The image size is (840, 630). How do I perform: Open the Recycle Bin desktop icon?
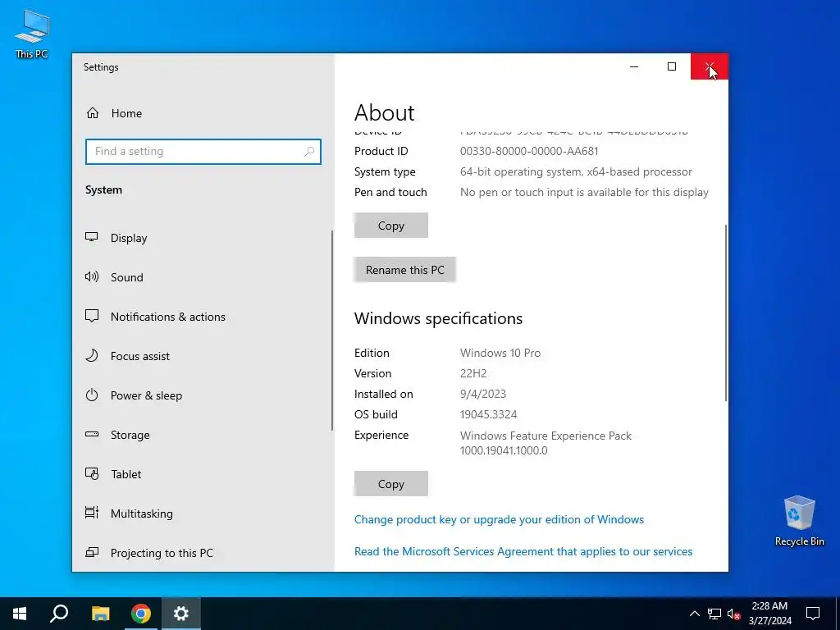[799, 521]
